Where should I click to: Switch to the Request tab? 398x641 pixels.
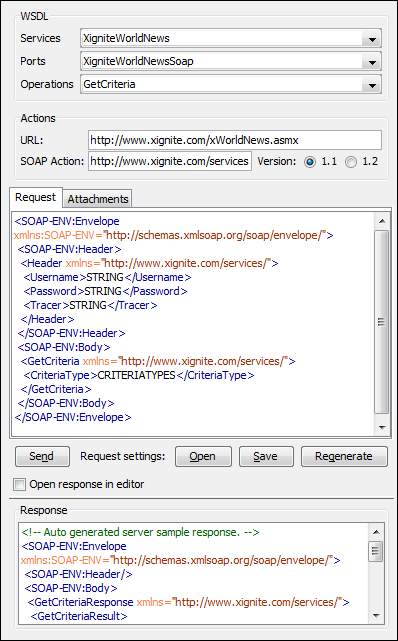click(x=36, y=197)
